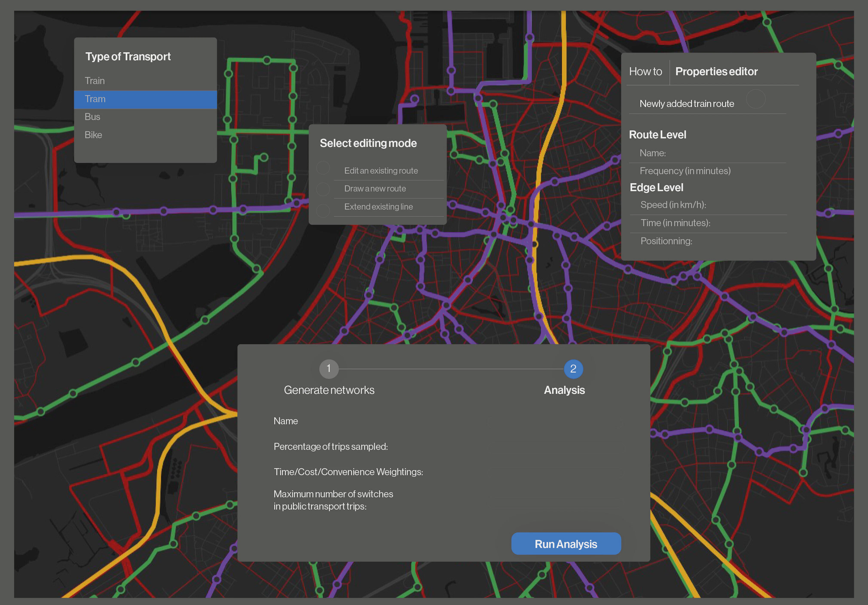Click the 'Time (in minutes):' field
Viewport: 868px width, 605px height.
click(x=708, y=223)
